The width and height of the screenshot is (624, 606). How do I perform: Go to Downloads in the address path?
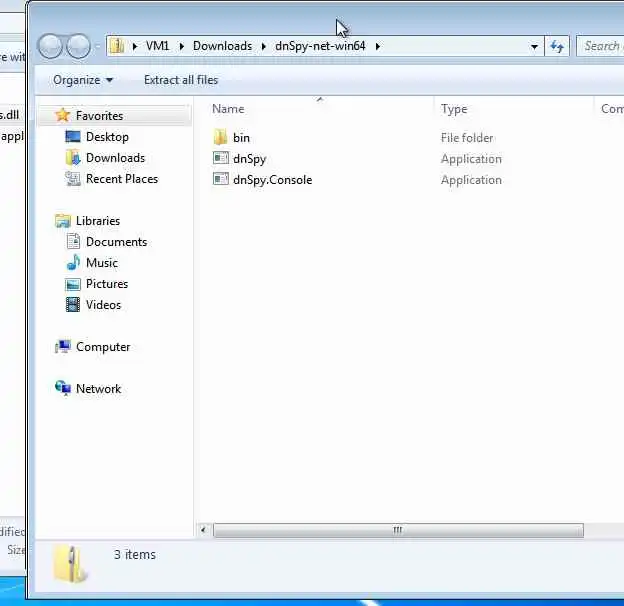tap(222, 46)
